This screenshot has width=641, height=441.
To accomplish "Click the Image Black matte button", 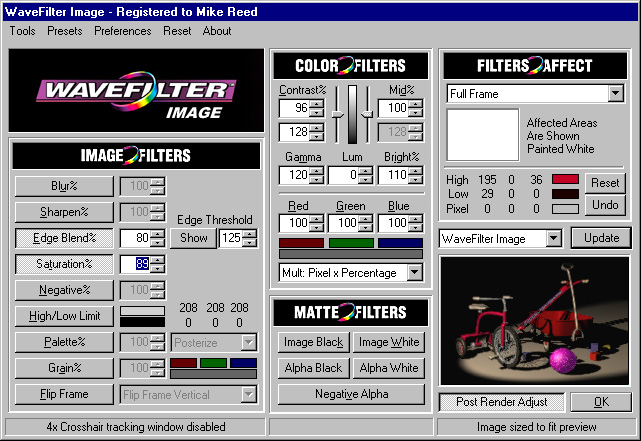I will 314,342.
